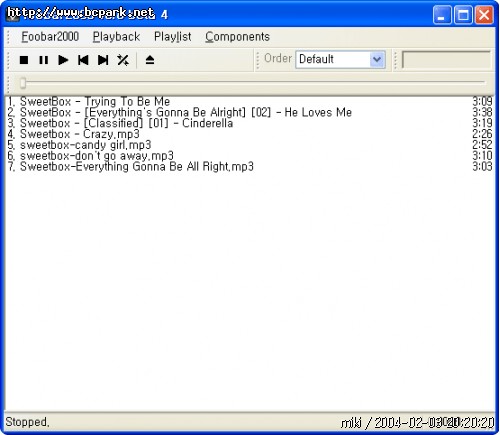Skip to the next track
The width and height of the screenshot is (500, 435).
click(103, 60)
